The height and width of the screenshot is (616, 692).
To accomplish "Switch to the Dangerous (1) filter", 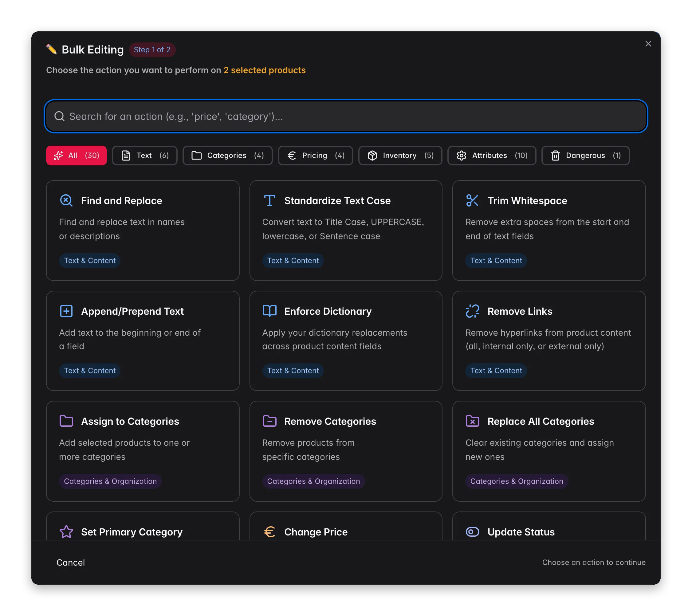I will tap(585, 156).
